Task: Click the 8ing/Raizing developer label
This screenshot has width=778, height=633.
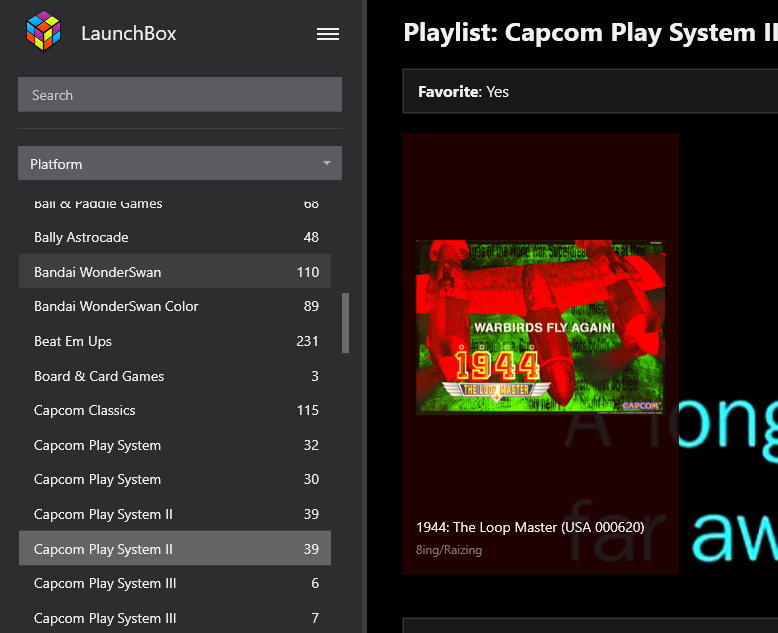Action: (449, 550)
